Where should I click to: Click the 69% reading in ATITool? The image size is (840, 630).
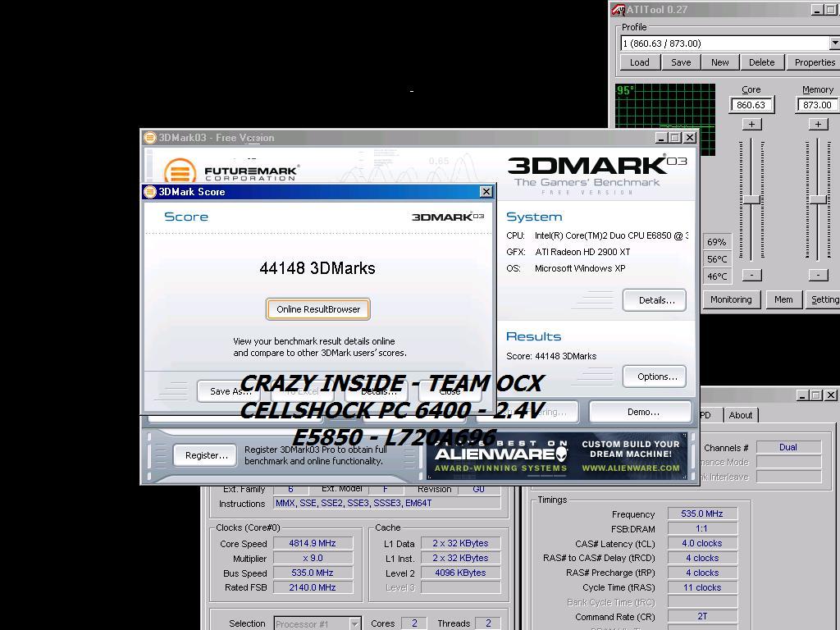(x=717, y=242)
